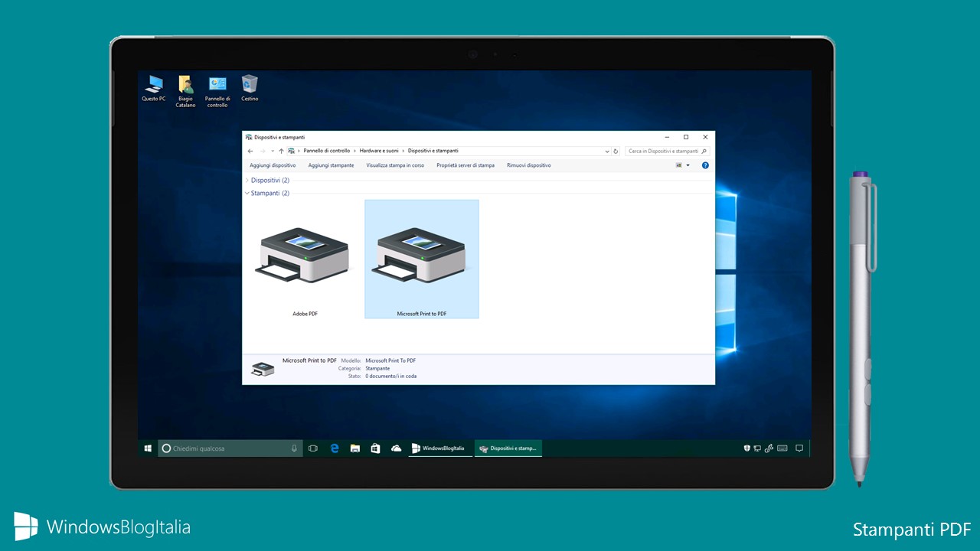Expand the chevron after Hardware e suoni
The width and height of the screenshot is (980, 551).
click(x=403, y=152)
